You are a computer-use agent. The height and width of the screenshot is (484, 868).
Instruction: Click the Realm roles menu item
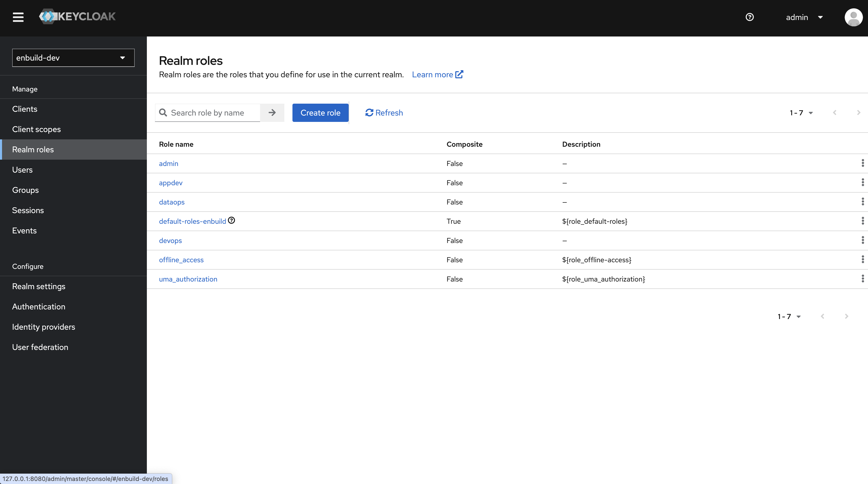click(33, 149)
